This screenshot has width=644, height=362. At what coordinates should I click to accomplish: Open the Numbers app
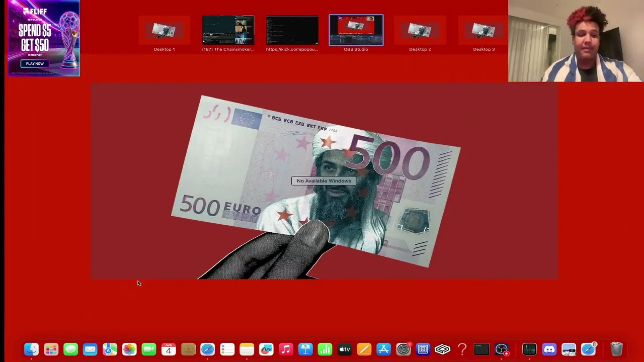pyautogui.click(x=325, y=349)
